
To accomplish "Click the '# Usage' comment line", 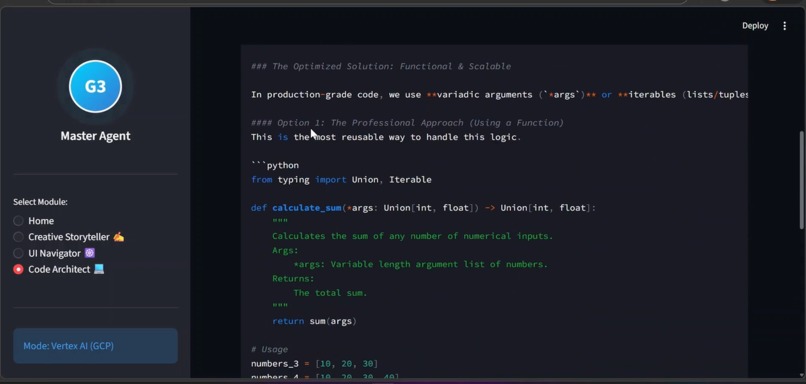I will click(x=269, y=350).
